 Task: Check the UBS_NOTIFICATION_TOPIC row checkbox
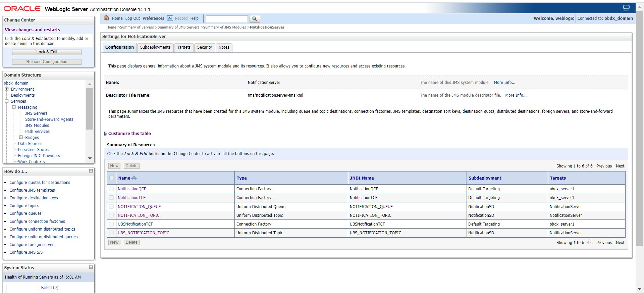click(111, 233)
